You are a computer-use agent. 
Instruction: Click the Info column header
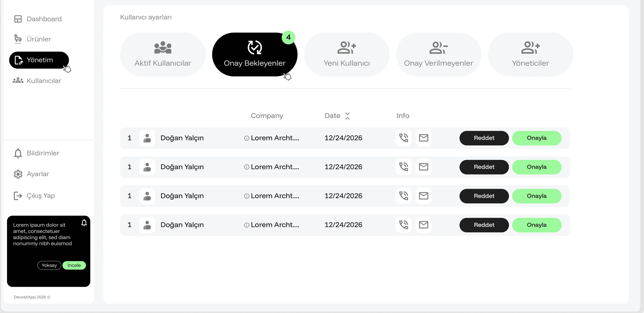tap(403, 116)
